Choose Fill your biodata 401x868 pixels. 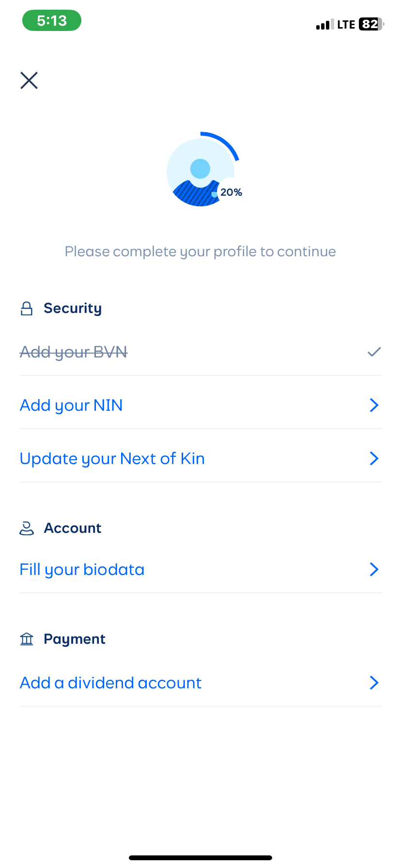(82, 569)
